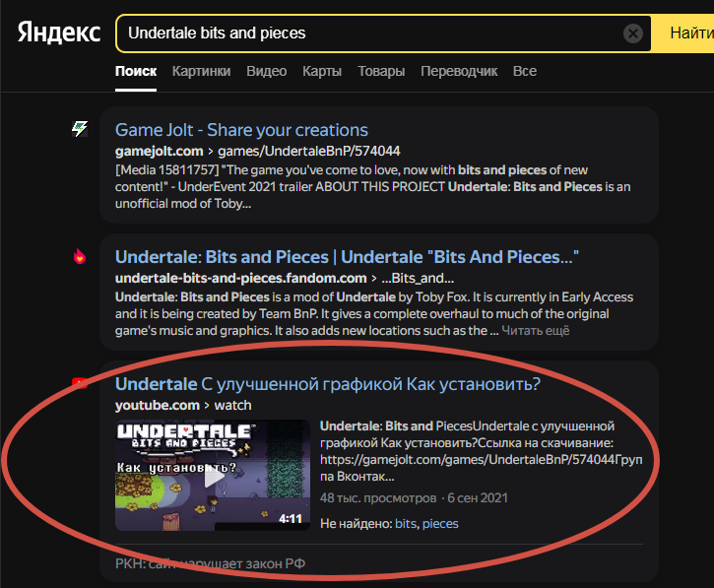Open the Все services menu
Viewport: 714px width, 588px height.
click(x=525, y=71)
